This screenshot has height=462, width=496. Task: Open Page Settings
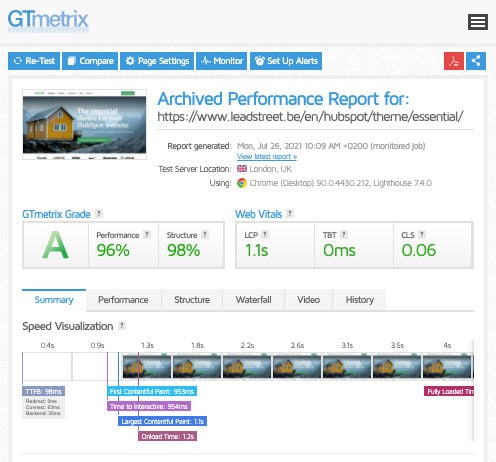(x=157, y=61)
